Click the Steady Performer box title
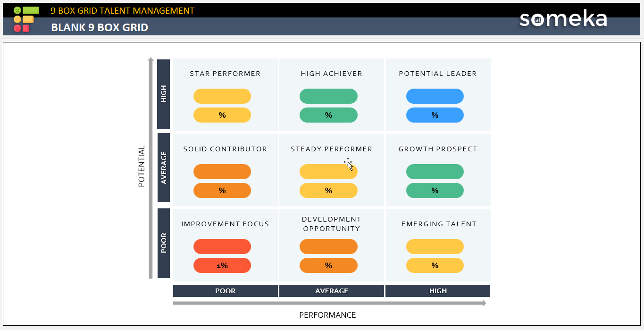 [331, 149]
